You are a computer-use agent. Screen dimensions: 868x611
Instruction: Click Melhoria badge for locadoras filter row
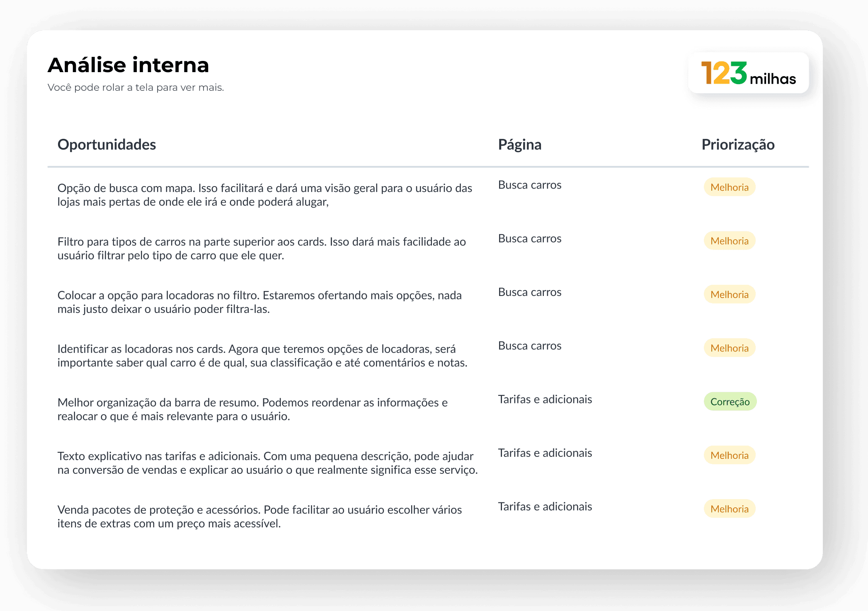click(729, 295)
